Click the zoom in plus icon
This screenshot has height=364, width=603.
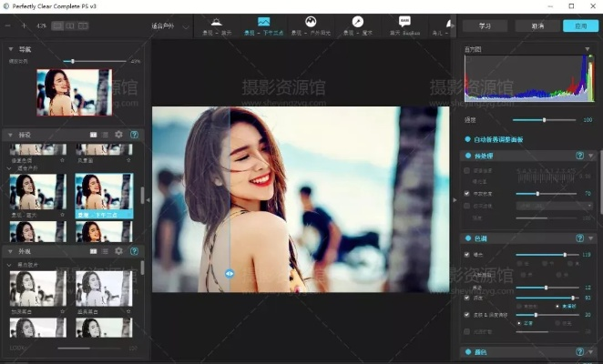pyautogui.click(x=25, y=26)
